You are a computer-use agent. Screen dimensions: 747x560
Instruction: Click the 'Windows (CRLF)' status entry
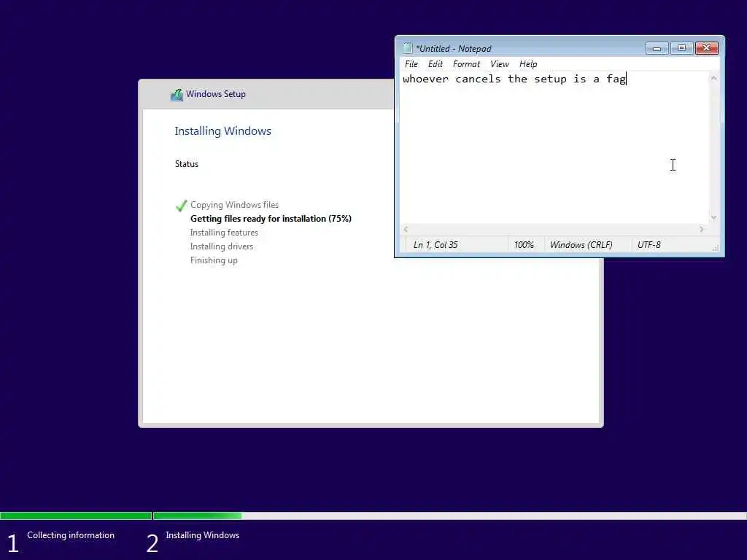pyautogui.click(x=581, y=245)
